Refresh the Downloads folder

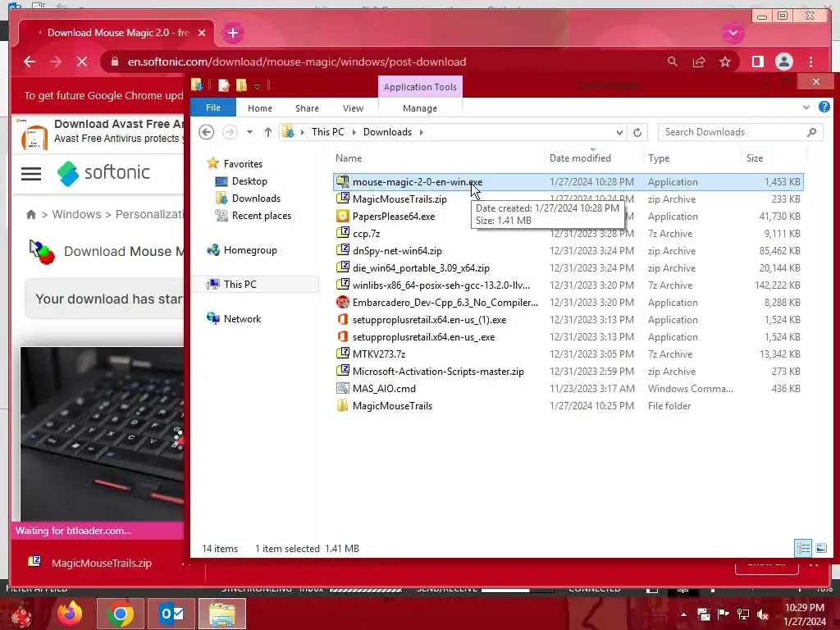(637, 132)
